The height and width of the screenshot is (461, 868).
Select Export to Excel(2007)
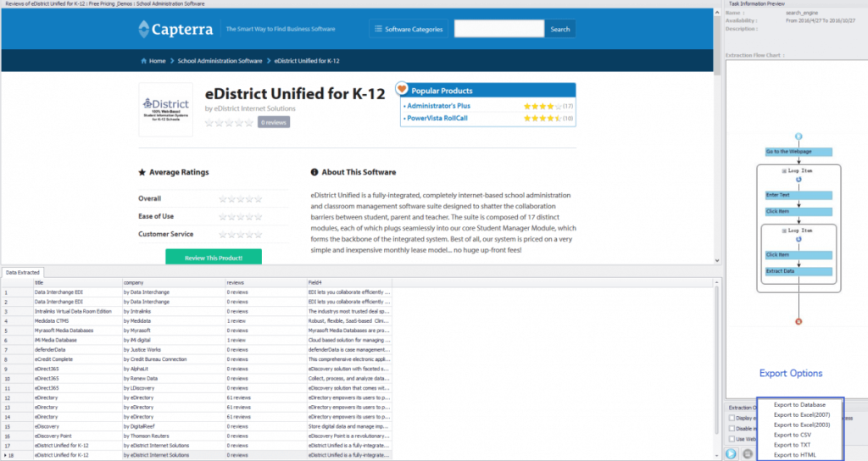(x=802, y=415)
